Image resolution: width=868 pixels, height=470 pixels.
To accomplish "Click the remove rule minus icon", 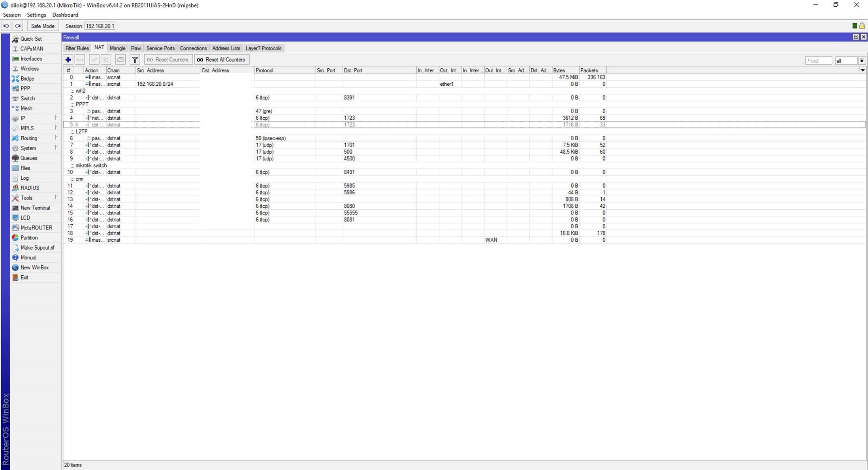I will pyautogui.click(x=80, y=60).
